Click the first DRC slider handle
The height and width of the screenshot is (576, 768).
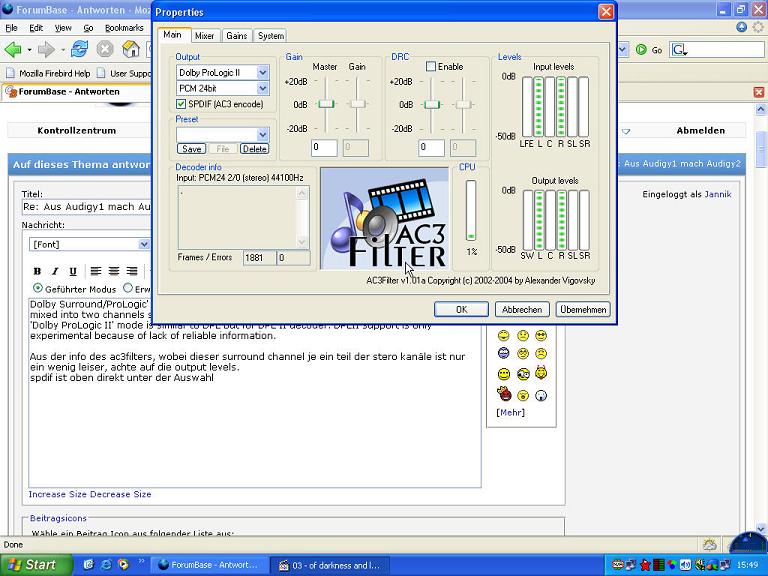click(432, 104)
